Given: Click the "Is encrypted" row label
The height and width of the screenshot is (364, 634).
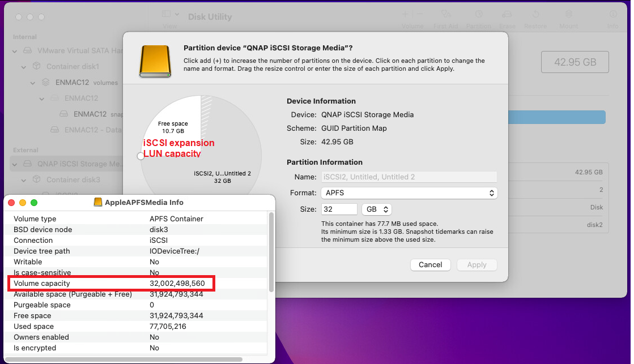Looking at the screenshot, I should click(x=35, y=348).
